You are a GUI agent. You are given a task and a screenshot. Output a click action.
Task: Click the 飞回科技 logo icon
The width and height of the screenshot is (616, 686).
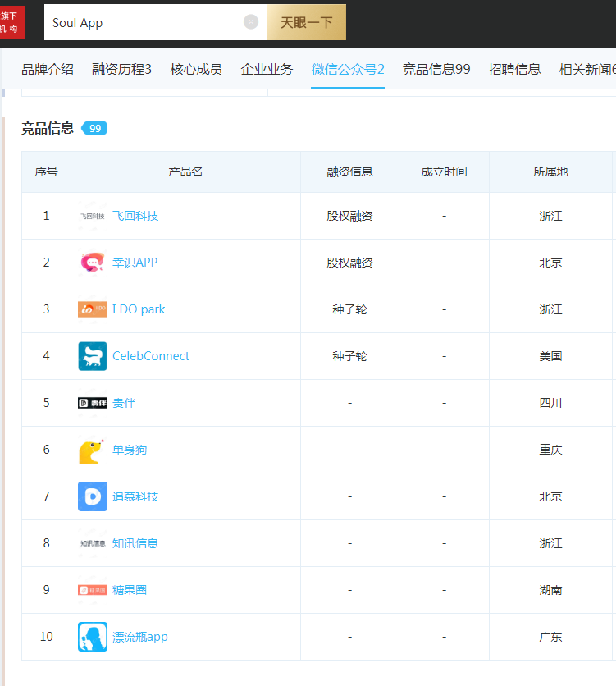click(x=92, y=216)
